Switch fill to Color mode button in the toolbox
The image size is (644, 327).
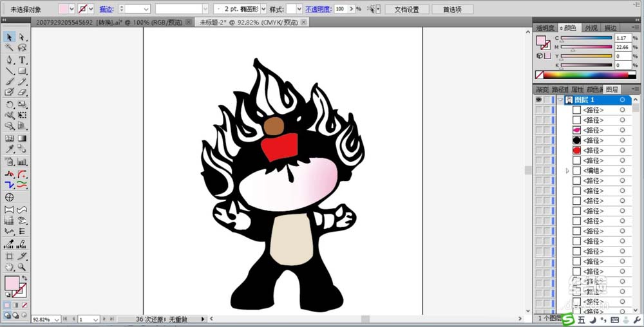[7, 305]
